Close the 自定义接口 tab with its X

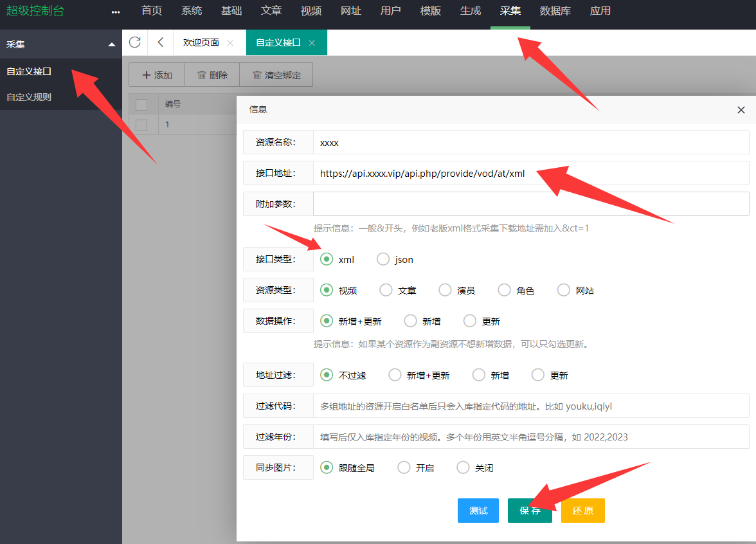point(312,43)
